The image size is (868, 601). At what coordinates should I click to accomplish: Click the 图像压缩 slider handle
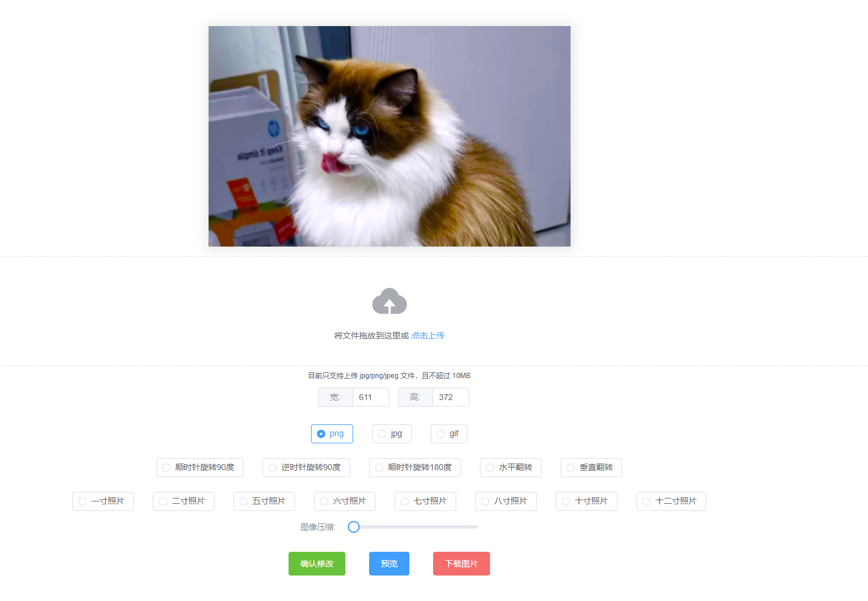354,527
